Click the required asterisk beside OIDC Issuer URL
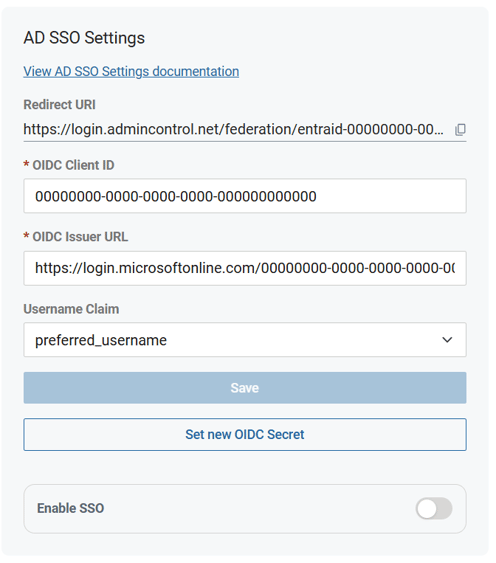Image resolution: width=496 pixels, height=563 pixels. (x=26, y=236)
